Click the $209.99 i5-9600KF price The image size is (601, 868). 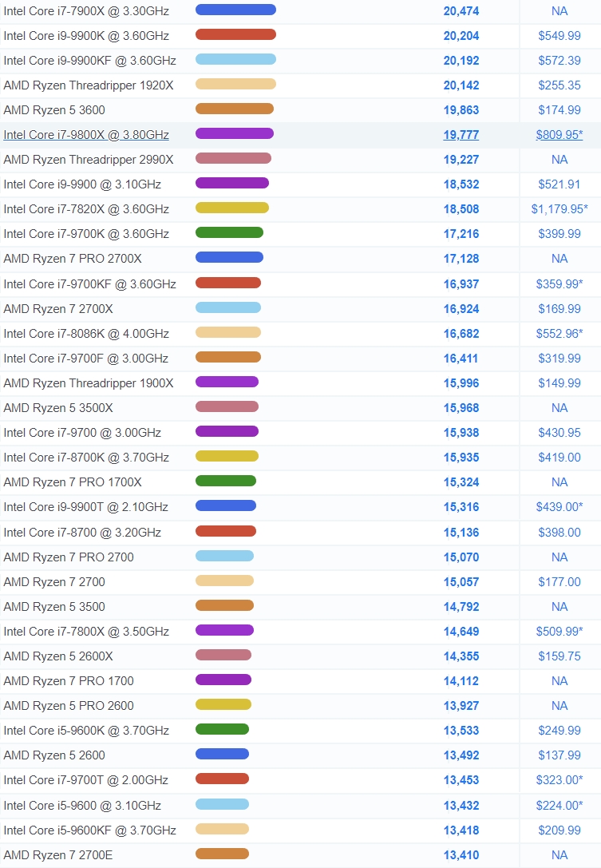click(x=559, y=830)
